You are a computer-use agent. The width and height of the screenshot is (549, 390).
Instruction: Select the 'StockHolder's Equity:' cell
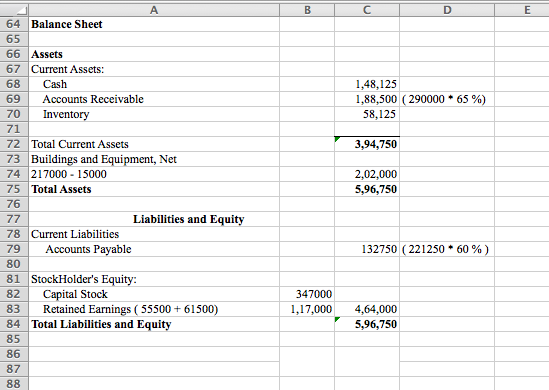tap(154, 279)
